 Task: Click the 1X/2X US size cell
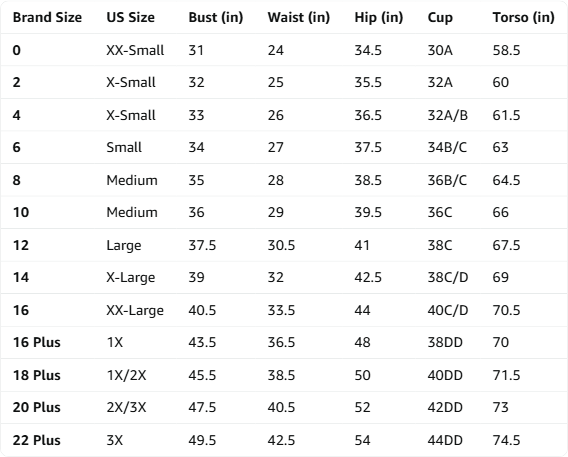[x=126, y=375]
